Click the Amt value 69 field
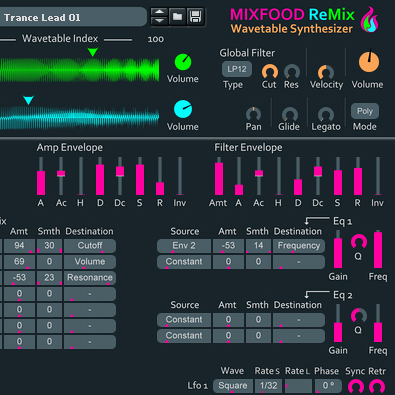The width and height of the screenshot is (395, 395). 19,262
